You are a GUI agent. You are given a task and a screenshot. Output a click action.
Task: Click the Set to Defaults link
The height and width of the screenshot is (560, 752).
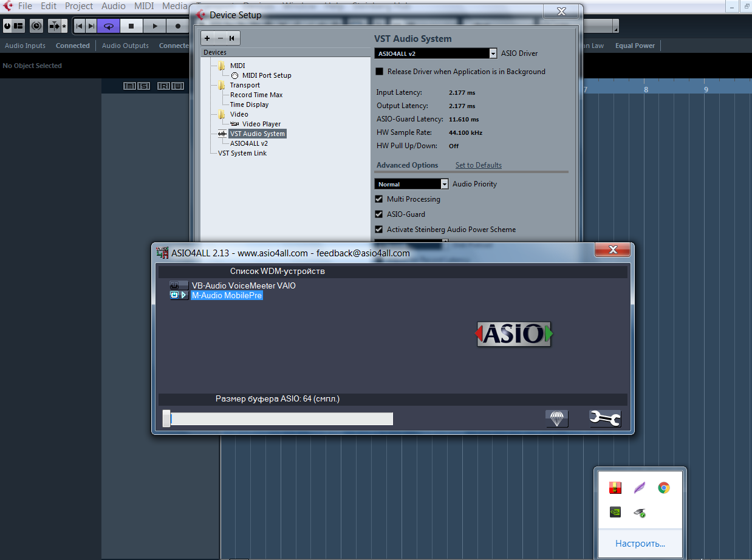[479, 165]
